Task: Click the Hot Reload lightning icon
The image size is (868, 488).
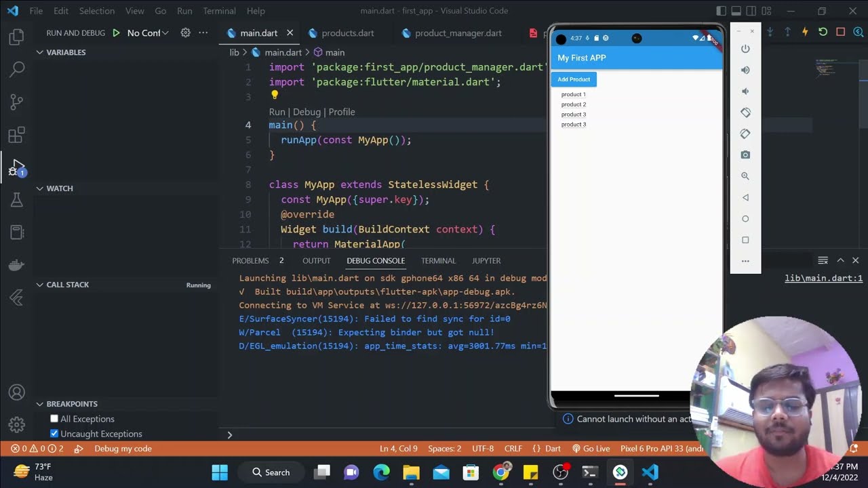Action: tap(805, 32)
